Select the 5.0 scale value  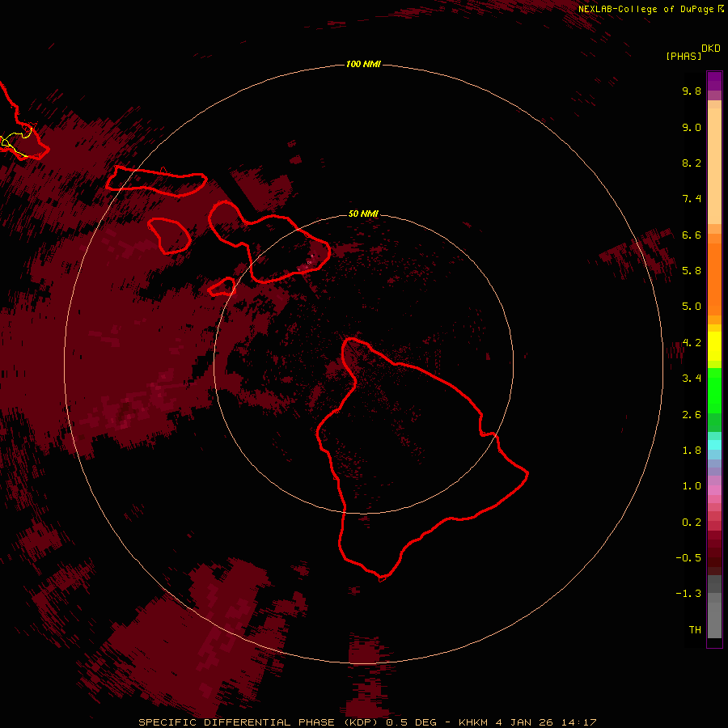coord(692,307)
